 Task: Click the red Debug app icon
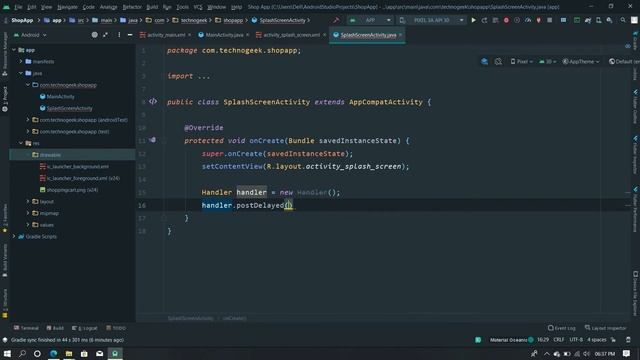506,20
